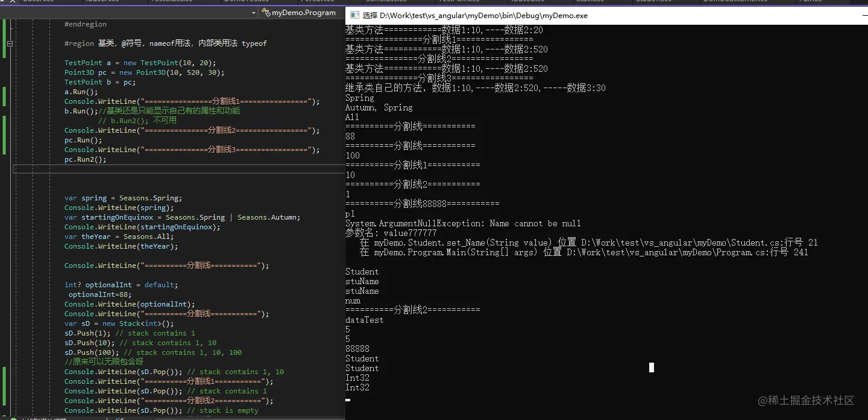Viewport: 868px width, 420px height.
Task: Click console line '参数名: value777777'
Action: pyautogui.click(x=391, y=233)
